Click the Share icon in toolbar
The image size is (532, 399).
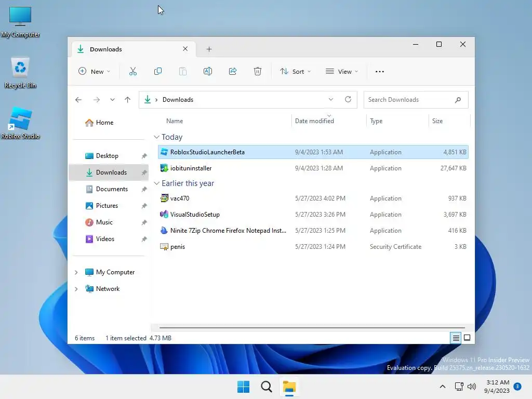point(233,71)
